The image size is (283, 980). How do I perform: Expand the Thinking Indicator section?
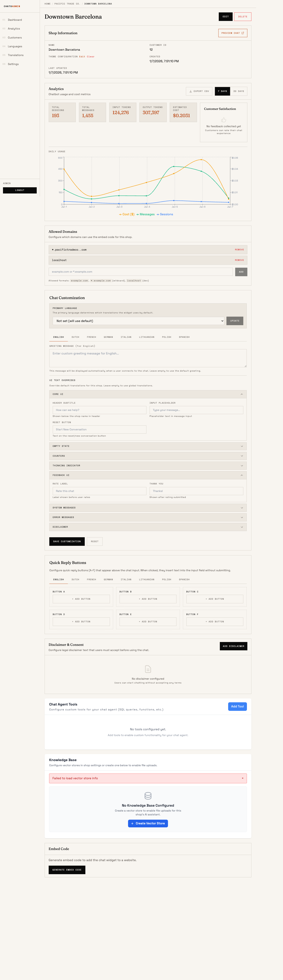tap(148, 466)
